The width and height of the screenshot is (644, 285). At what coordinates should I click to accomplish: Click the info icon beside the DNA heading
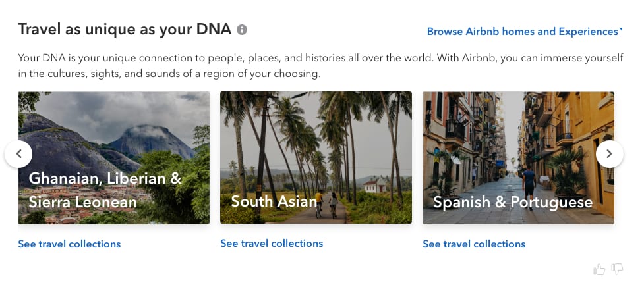click(242, 30)
